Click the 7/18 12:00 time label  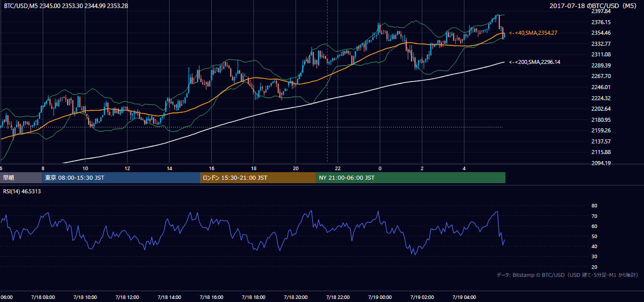(127, 297)
